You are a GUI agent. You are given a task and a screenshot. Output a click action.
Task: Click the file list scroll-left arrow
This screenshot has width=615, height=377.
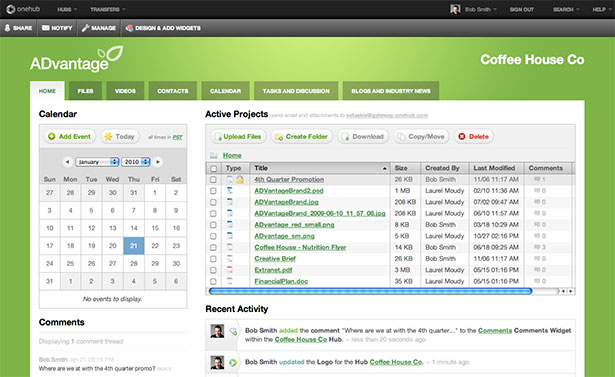pos(563,291)
